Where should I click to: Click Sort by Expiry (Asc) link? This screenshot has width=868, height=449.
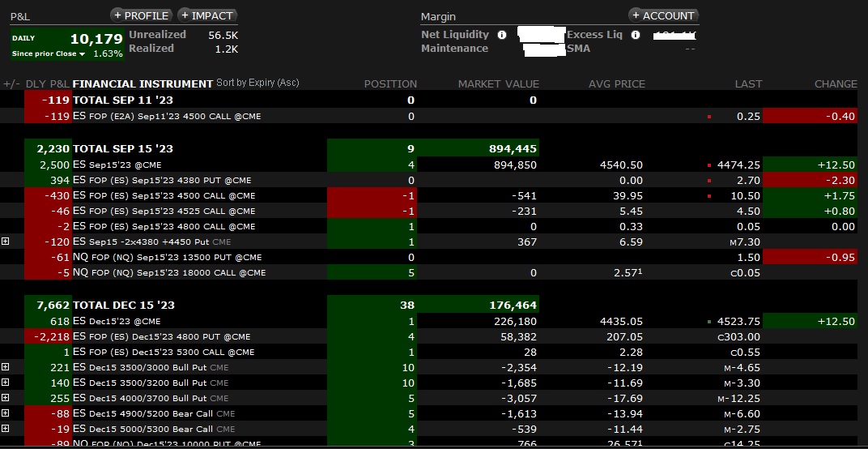tap(257, 83)
